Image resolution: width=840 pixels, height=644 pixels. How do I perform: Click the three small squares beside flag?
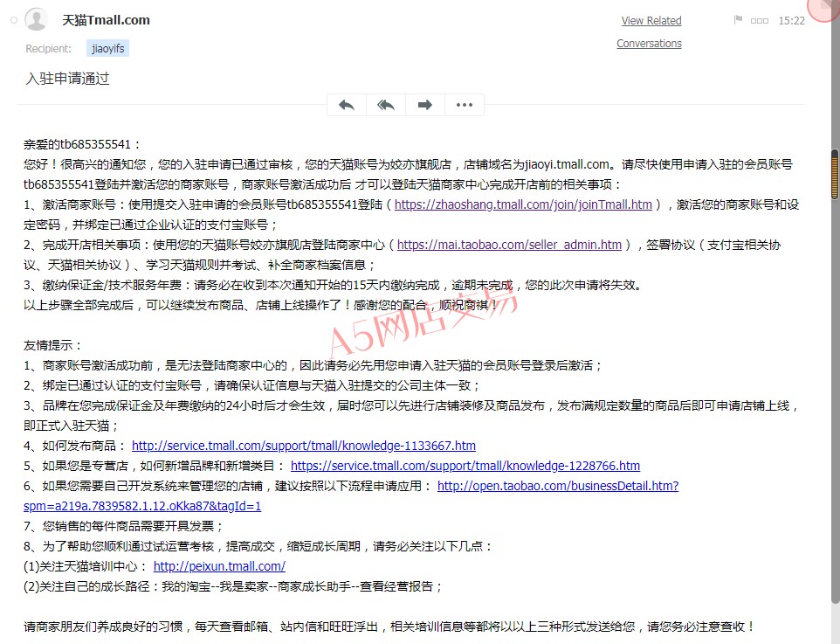759,21
